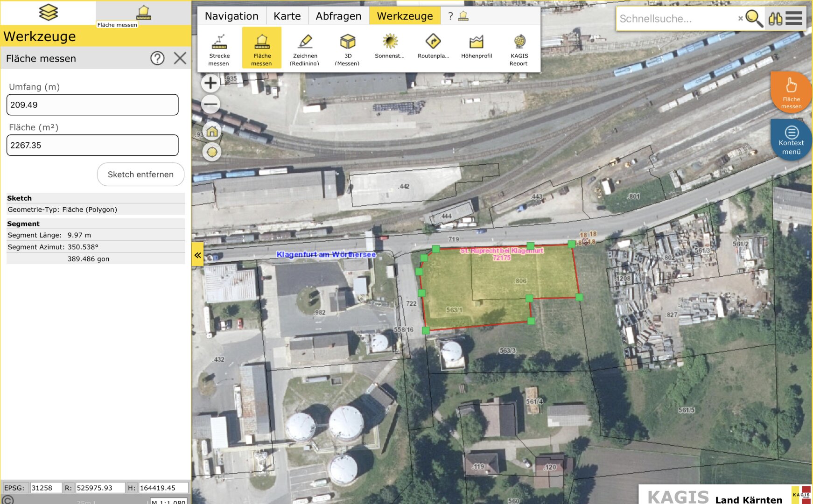Image resolution: width=813 pixels, height=504 pixels.
Task: Select the Strecke messen tool
Action: tap(219, 48)
